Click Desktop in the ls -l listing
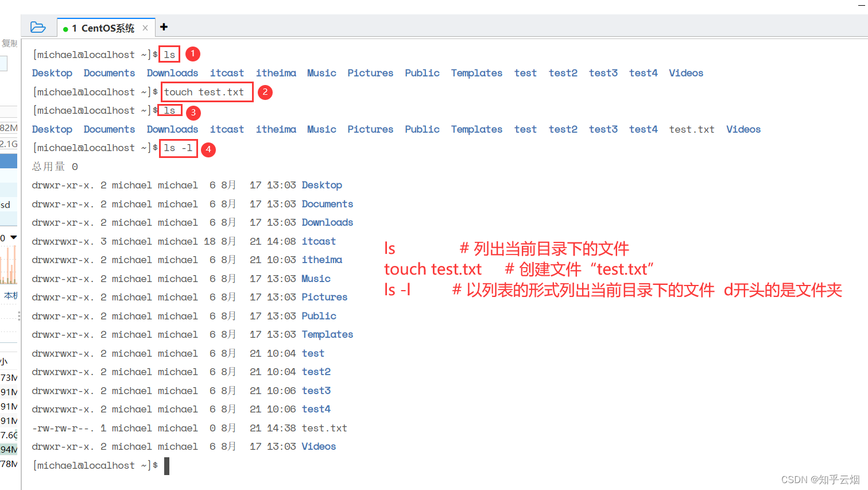868x490 pixels. [322, 185]
